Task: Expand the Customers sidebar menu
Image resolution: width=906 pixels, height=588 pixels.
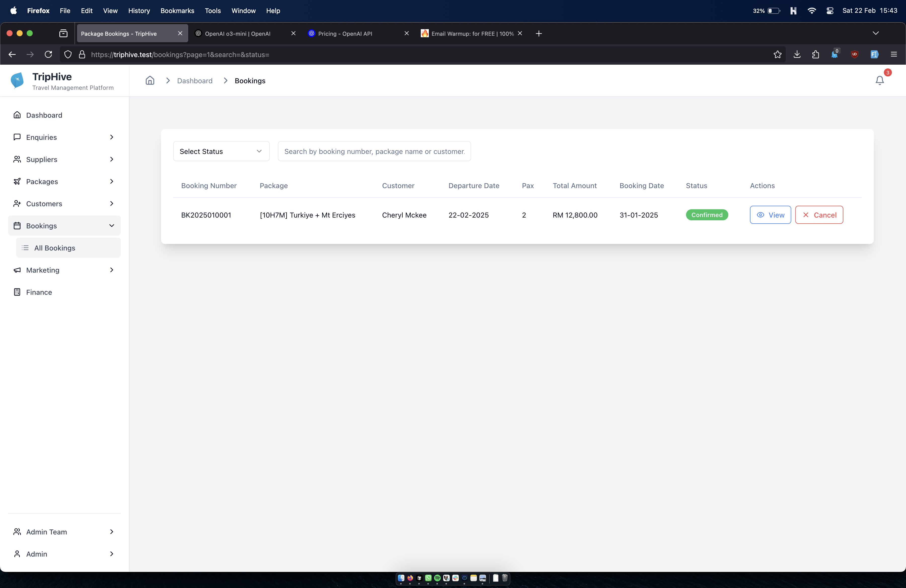Action: click(64, 203)
